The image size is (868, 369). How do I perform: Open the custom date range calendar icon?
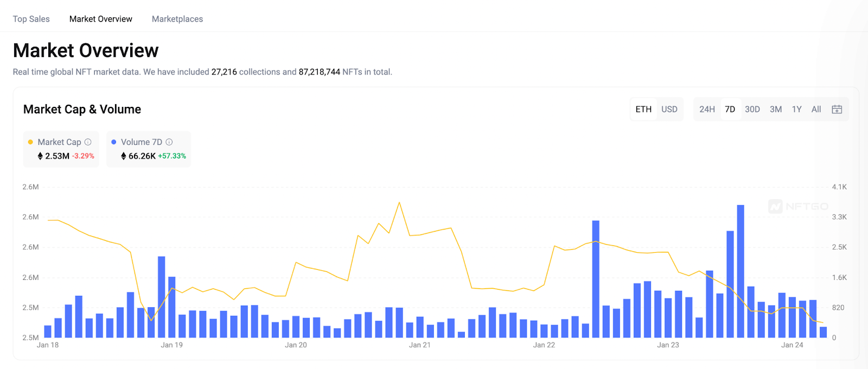coord(837,109)
